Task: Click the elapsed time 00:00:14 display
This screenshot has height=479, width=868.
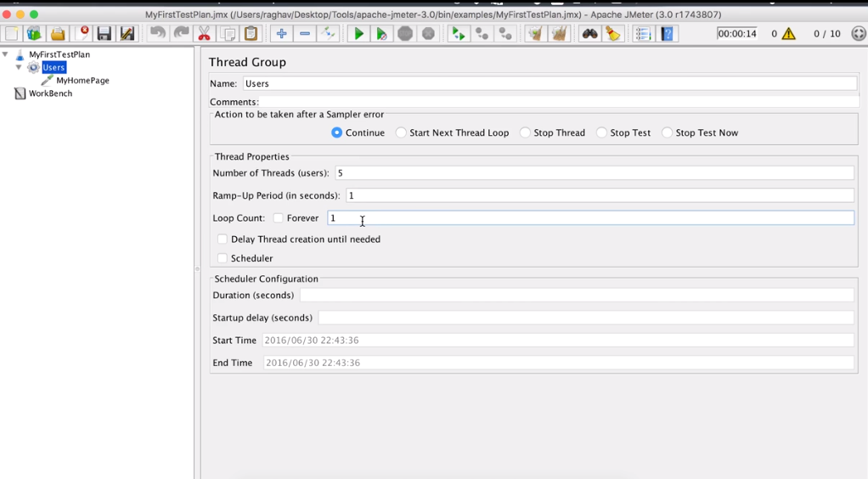Action: click(737, 34)
